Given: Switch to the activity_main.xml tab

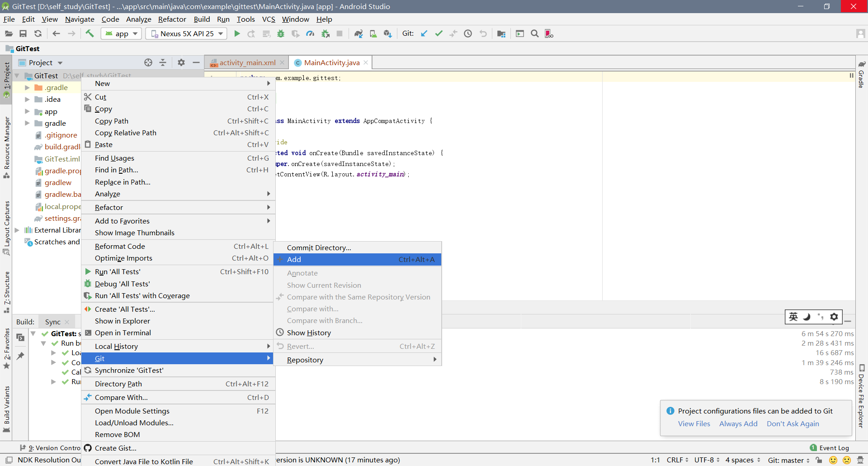Looking at the screenshot, I should pyautogui.click(x=247, y=62).
